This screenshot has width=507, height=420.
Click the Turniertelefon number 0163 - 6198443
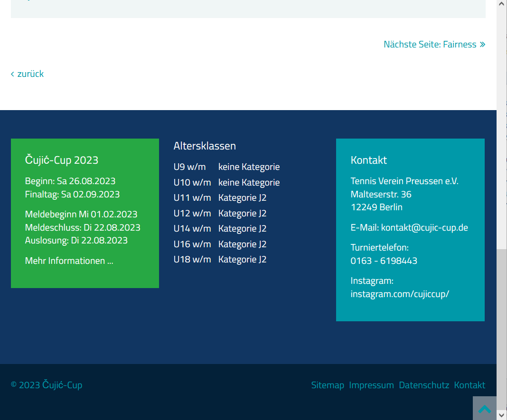(384, 261)
